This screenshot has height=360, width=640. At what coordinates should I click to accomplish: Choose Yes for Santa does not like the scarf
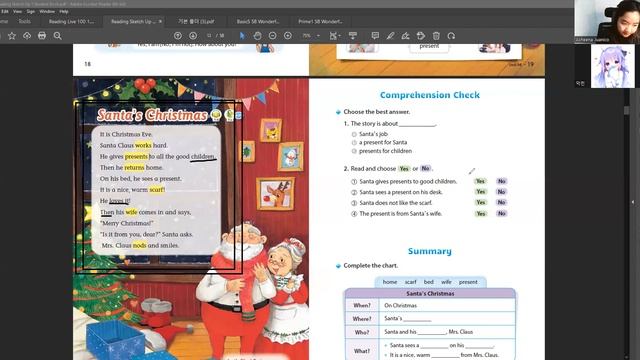pyautogui.click(x=481, y=202)
